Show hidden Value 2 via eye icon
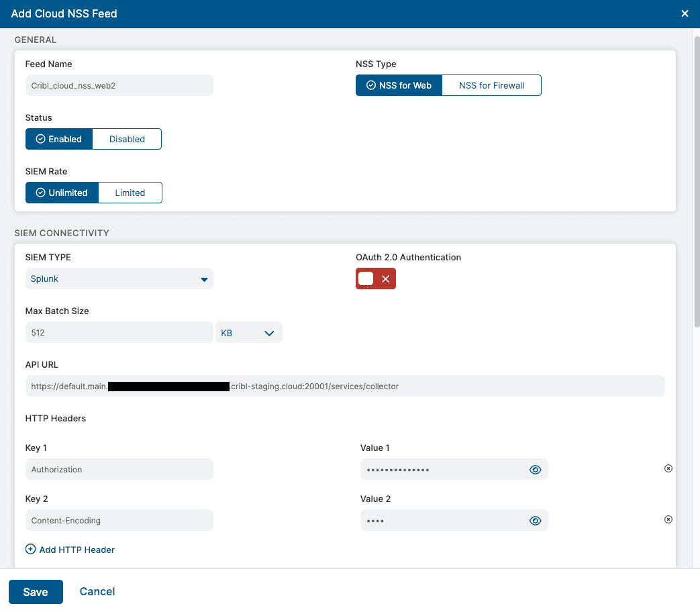The height and width of the screenshot is (612, 700). point(535,521)
